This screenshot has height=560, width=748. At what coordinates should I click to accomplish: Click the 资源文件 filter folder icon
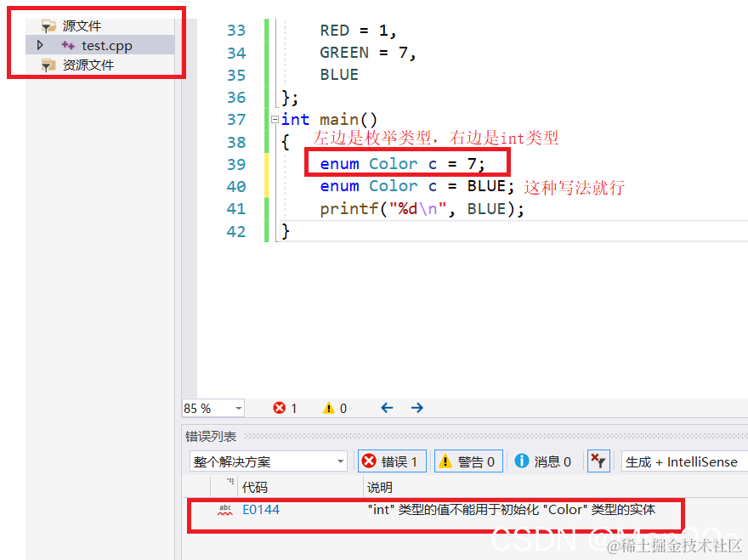point(48,65)
